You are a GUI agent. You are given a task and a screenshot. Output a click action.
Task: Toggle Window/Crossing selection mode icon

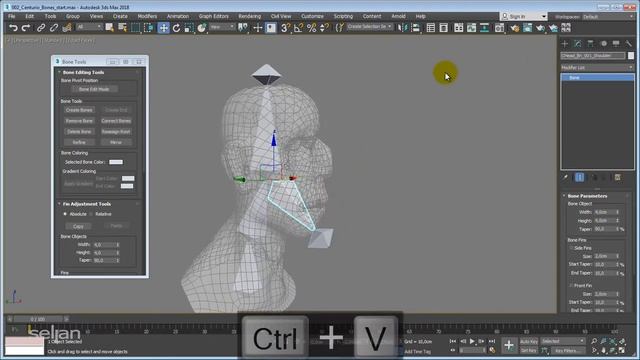pyautogui.click(x=149, y=28)
